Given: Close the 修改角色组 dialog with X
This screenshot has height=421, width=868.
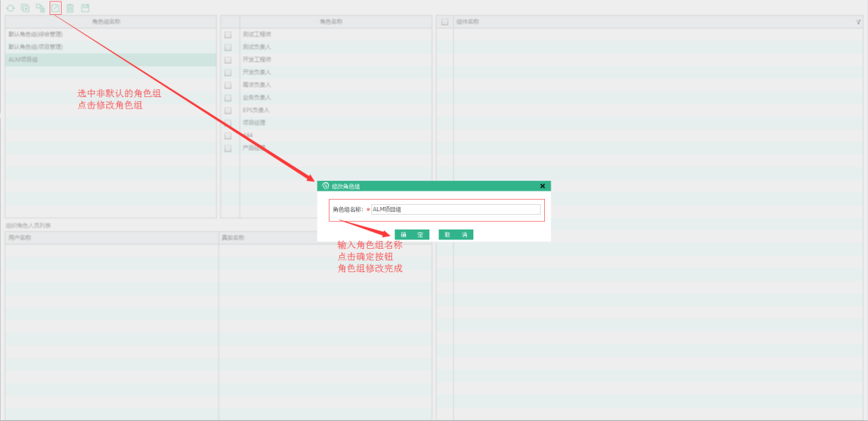Looking at the screenshot, I should (x=542, y=186).
